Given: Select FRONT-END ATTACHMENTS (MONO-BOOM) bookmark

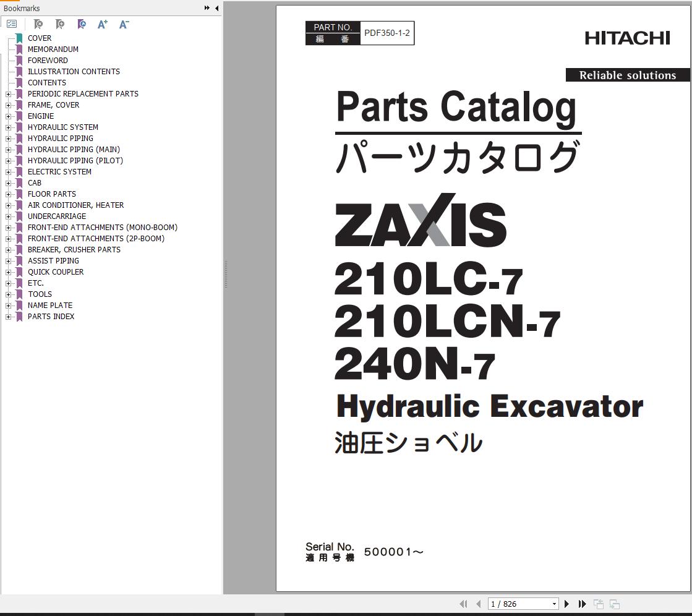Looking at the screenshot, I should (x=103, y=227).
